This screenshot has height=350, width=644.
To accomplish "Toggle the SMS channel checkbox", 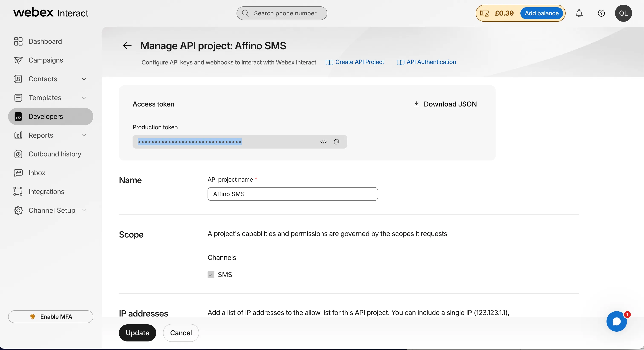I will [x=211, y=275].
